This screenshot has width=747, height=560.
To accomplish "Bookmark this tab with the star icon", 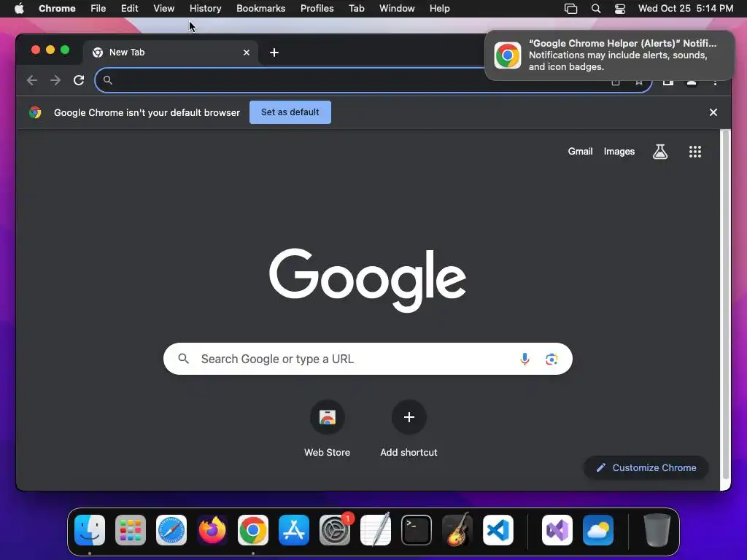I will (x=639, y=82).
